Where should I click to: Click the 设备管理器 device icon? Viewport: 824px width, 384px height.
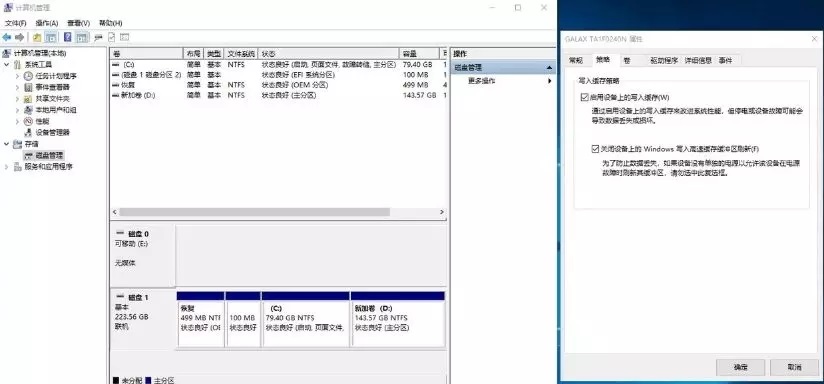point(28,132)
